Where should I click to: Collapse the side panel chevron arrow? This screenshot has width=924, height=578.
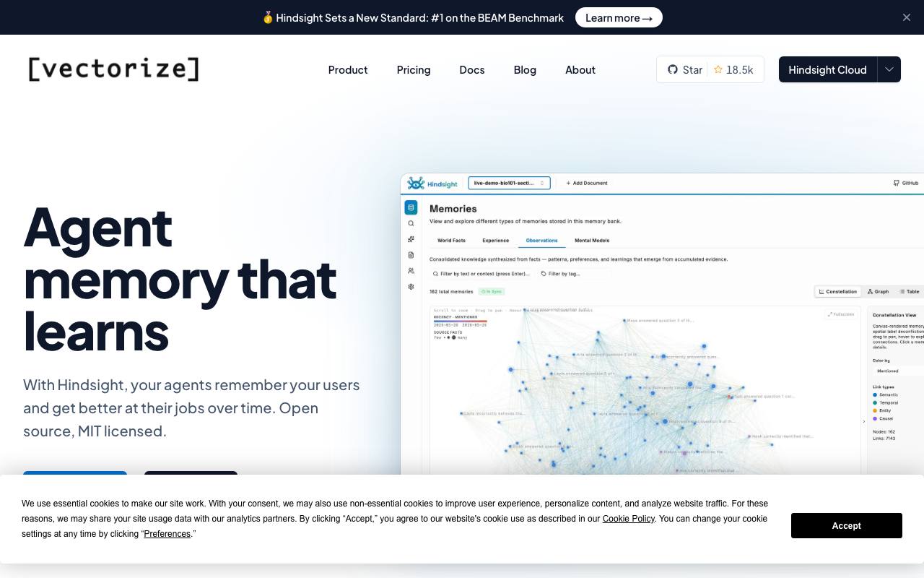(864, 421)
